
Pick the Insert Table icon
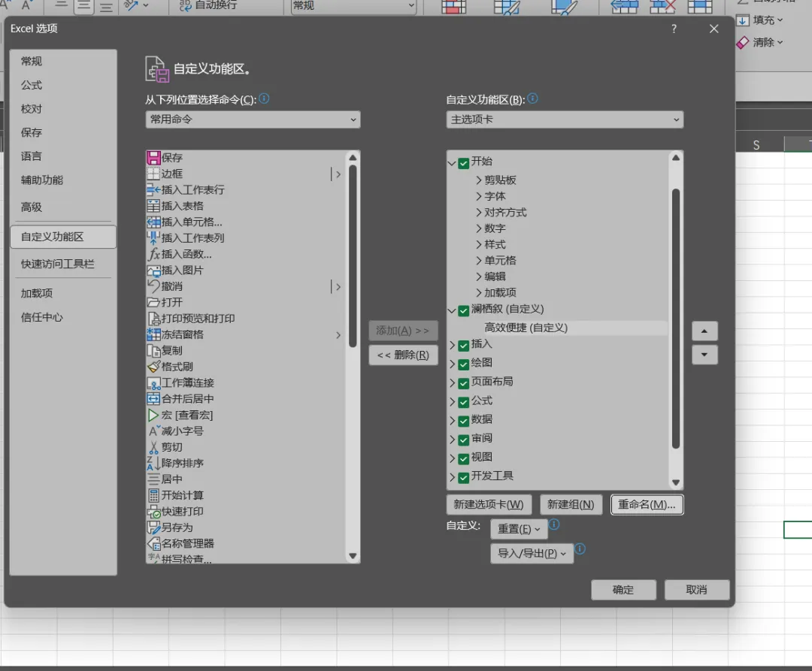click(154, 205)
